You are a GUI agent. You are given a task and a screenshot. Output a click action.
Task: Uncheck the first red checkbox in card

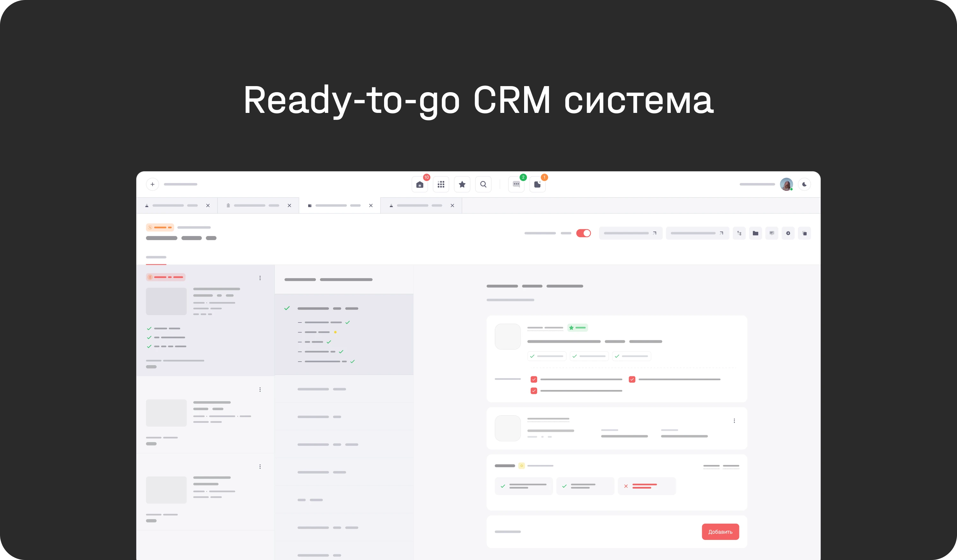534,379
